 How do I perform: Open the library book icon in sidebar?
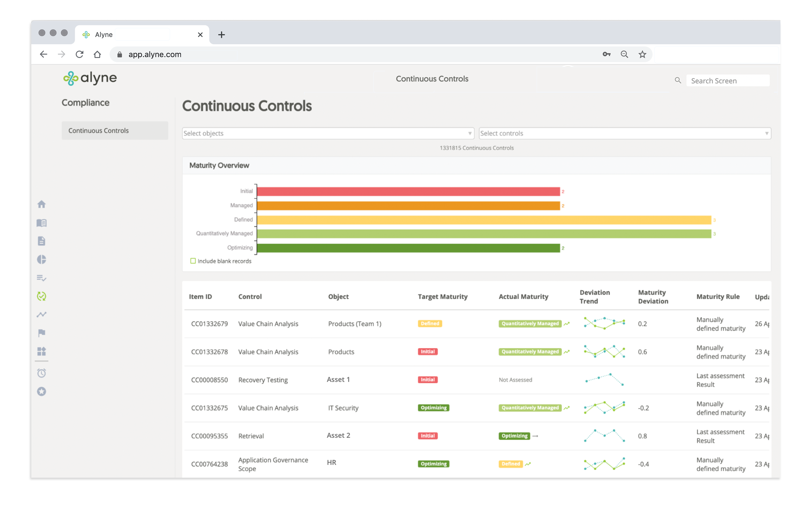click(x=42, y=223)
